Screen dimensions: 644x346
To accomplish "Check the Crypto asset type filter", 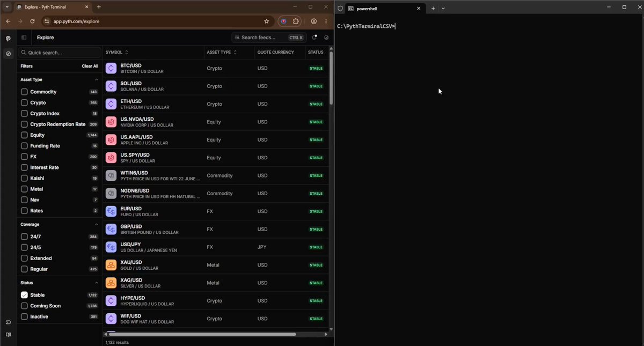I will [x=24, y=102].
